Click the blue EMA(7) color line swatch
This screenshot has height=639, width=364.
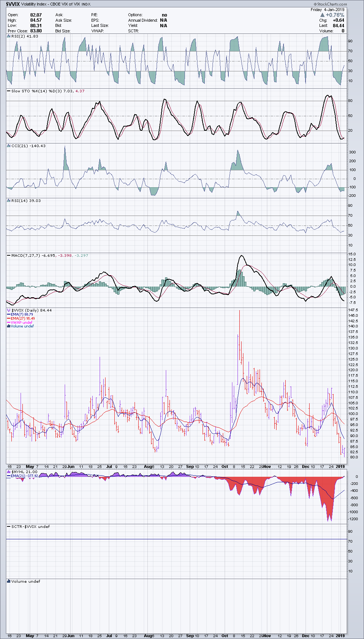(x=8, y=315)
